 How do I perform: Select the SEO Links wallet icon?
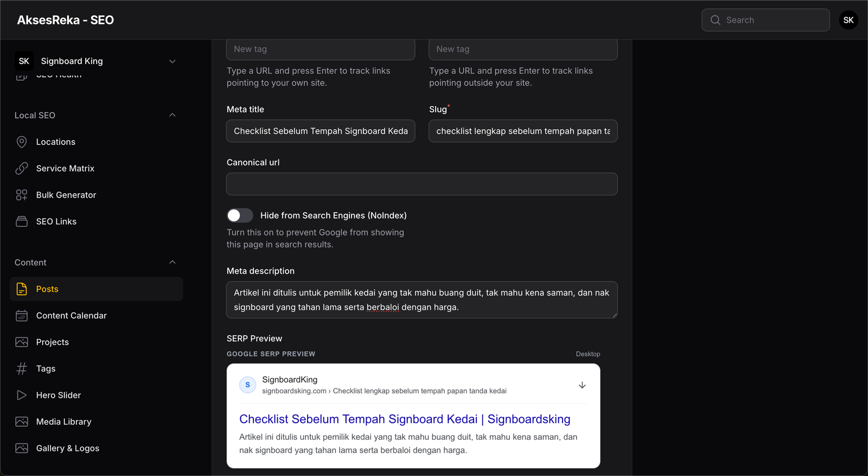click(22, 221)
